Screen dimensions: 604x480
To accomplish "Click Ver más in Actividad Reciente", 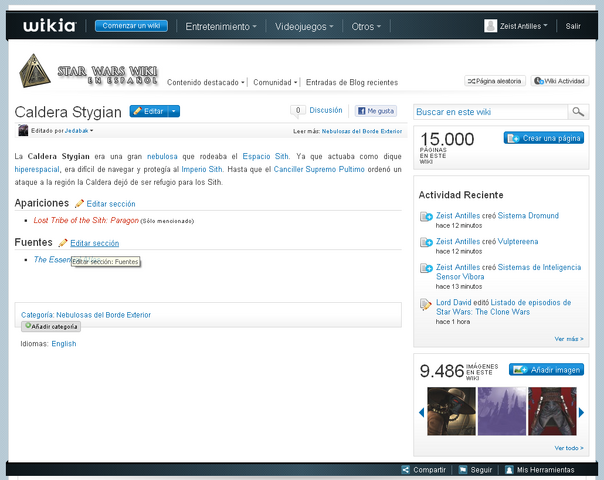I will pyautogui.click(x=569, y=339).
